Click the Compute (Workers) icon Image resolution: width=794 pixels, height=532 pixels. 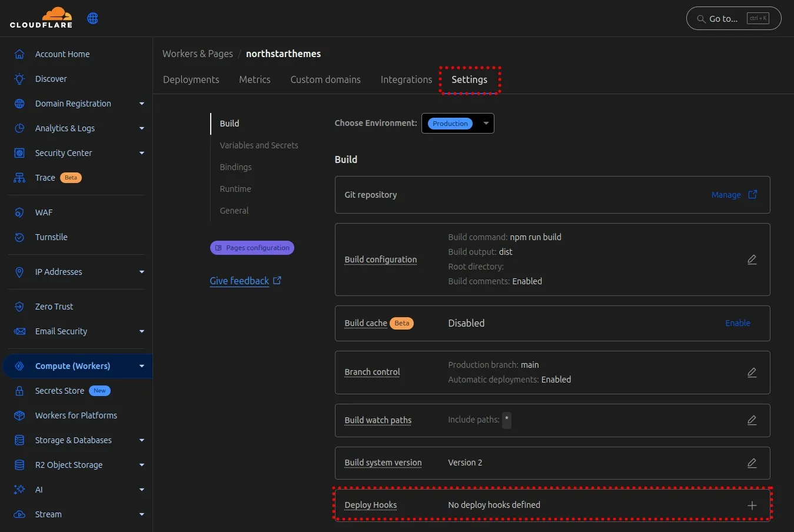pos(19,366)
